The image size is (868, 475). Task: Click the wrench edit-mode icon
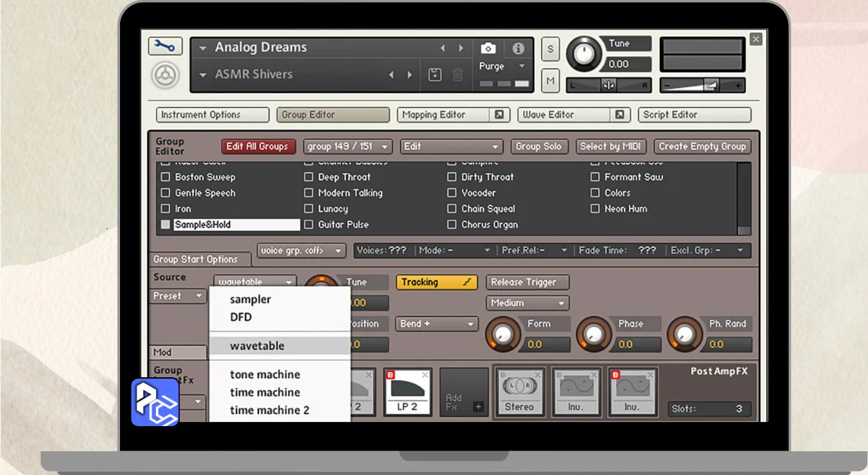(165, 46)
